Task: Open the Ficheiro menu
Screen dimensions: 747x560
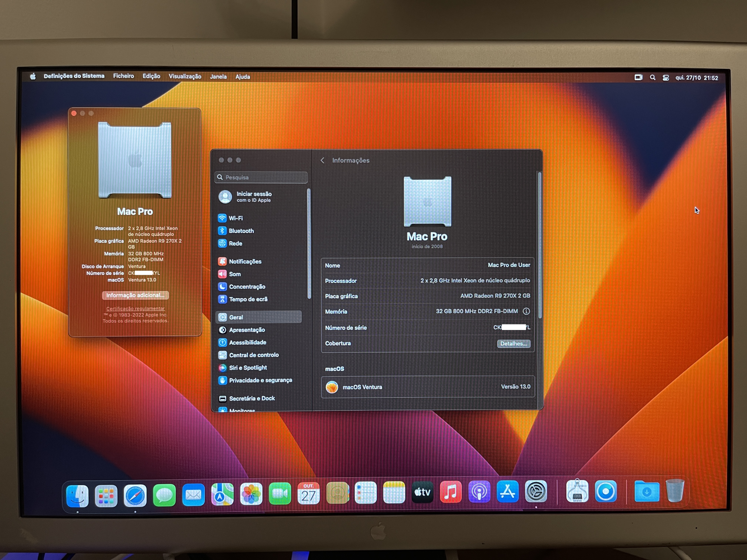Action: 123,76
